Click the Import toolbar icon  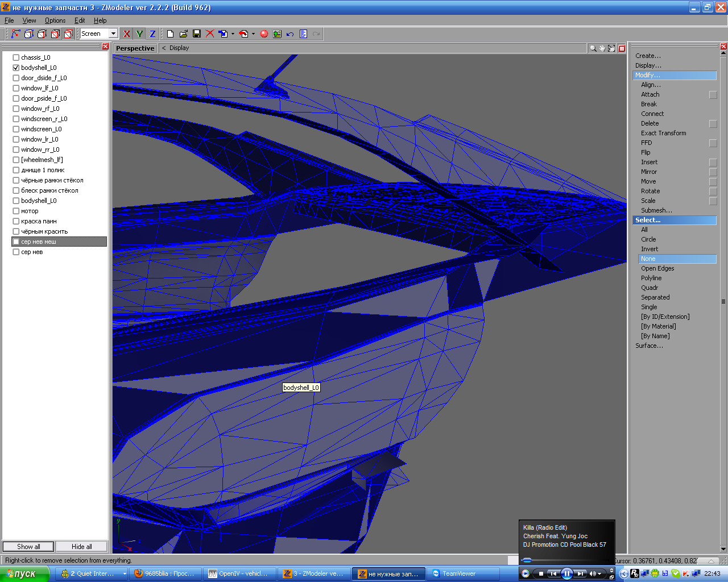click(223, 34)
